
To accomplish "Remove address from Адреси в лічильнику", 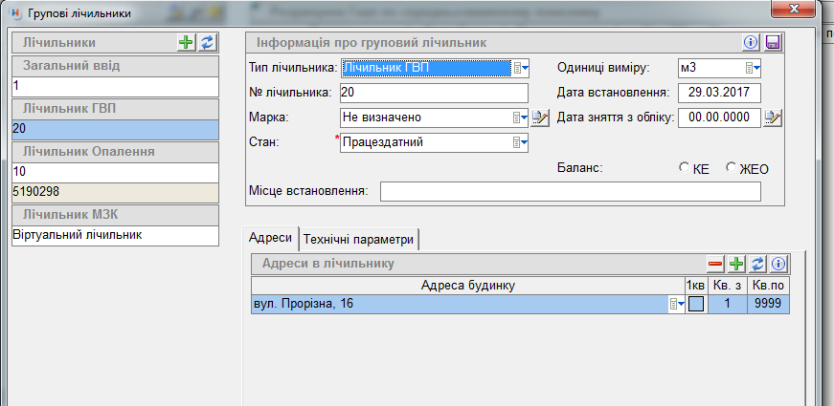I will point(715,264).
